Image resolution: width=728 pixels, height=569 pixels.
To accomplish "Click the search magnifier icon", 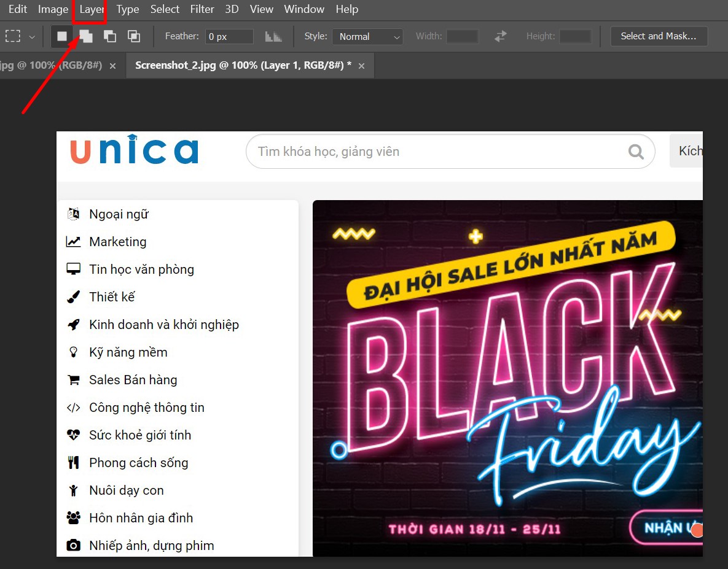I will 636,152.
